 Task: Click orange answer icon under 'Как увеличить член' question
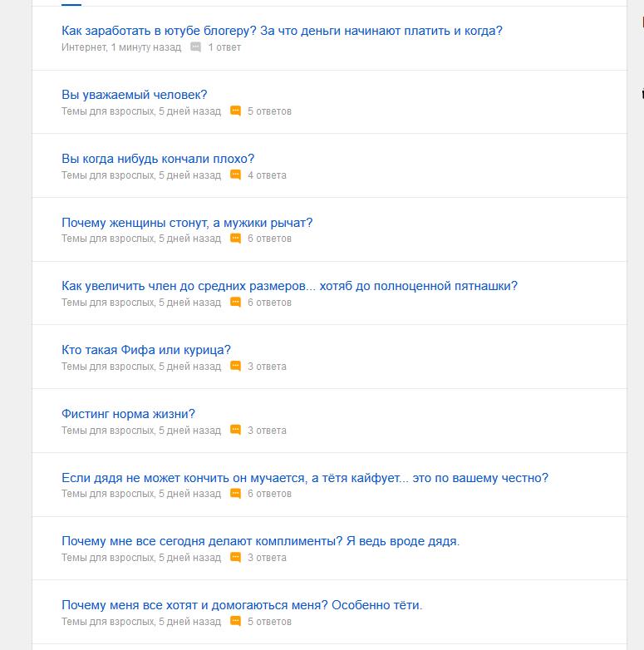[x=235, y=303]
